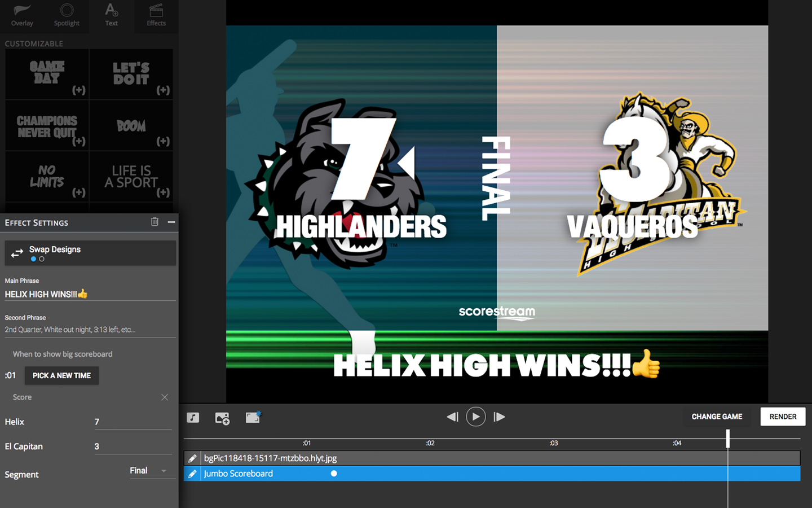Click the Jumbo Scoreboard keyframe dot
Image resolution: width=812 pixels, height=508 pixels.
point(334,474)
